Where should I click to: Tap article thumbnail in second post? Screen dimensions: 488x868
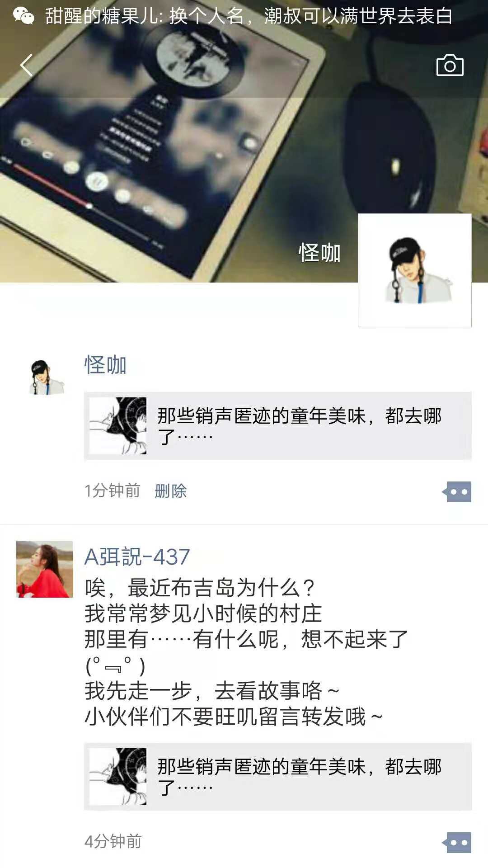click(x=118, y=777)
